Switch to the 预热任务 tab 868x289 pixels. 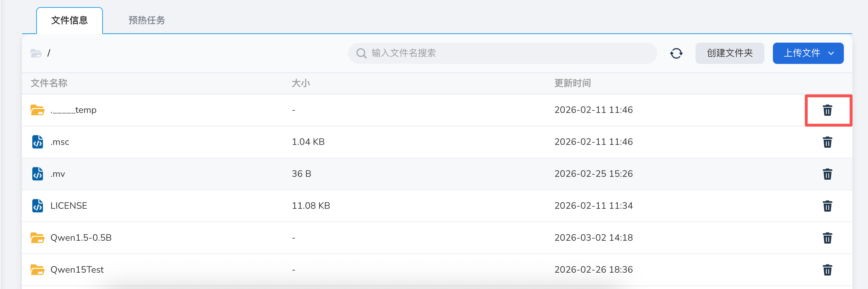(x=147, y=20)
